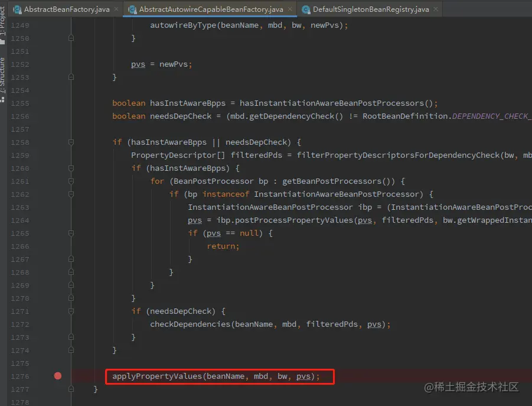The image size is (532, 406).
Task: Close the AbstractBeanFactory.java tab
Action: point(116,9)
